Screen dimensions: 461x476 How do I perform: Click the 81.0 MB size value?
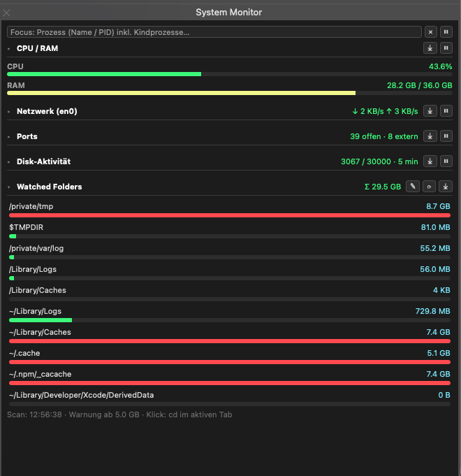click(x=436, y=227)
